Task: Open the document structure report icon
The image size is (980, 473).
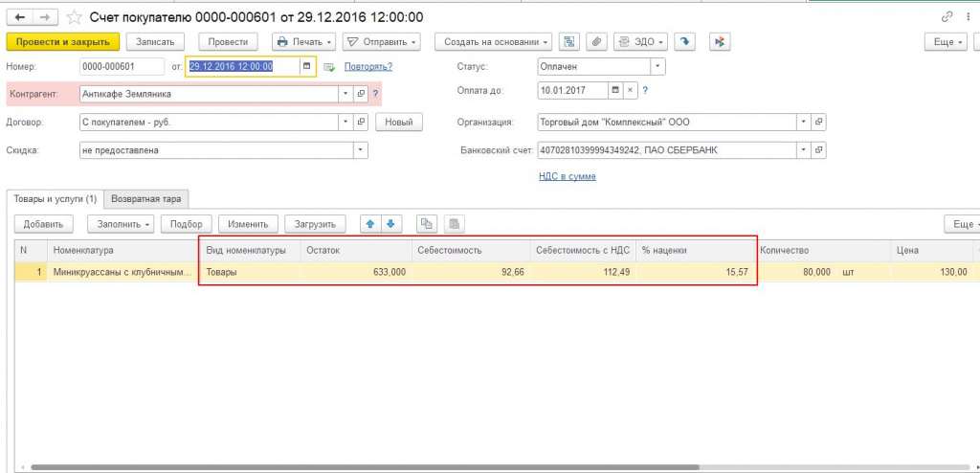Action: 568,42
